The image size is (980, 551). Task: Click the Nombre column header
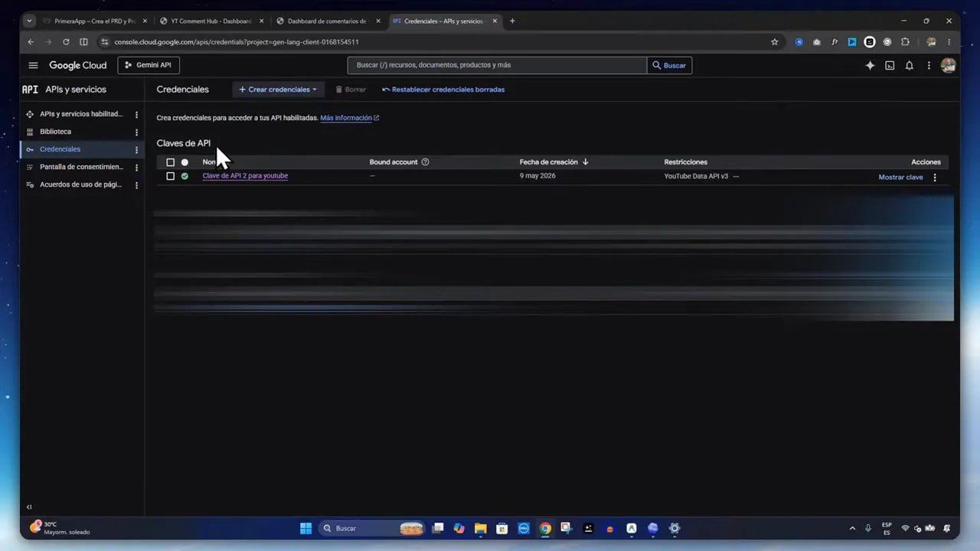click(209, 162)
